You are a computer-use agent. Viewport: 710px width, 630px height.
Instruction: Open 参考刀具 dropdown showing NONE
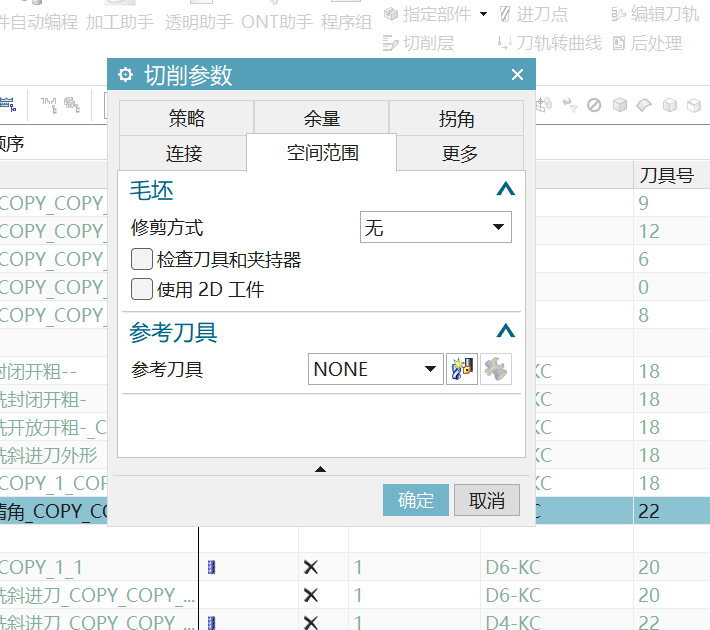tap(375, 369)
